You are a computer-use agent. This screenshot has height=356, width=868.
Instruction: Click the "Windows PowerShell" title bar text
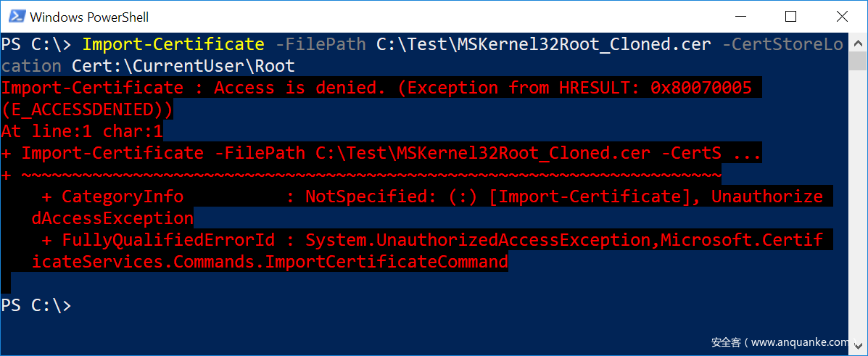89,16
